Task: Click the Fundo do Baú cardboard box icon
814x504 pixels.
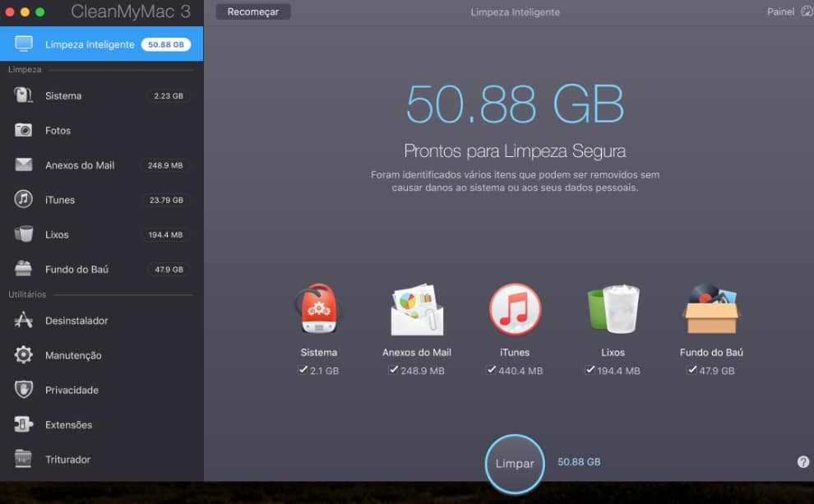Action: [x=711, y=309]
